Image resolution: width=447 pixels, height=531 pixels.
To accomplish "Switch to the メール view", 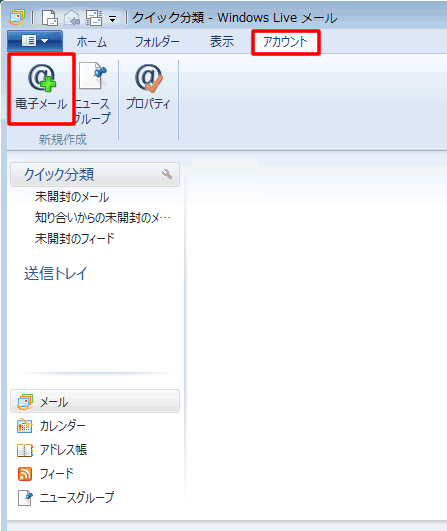I will click(95, 401).
